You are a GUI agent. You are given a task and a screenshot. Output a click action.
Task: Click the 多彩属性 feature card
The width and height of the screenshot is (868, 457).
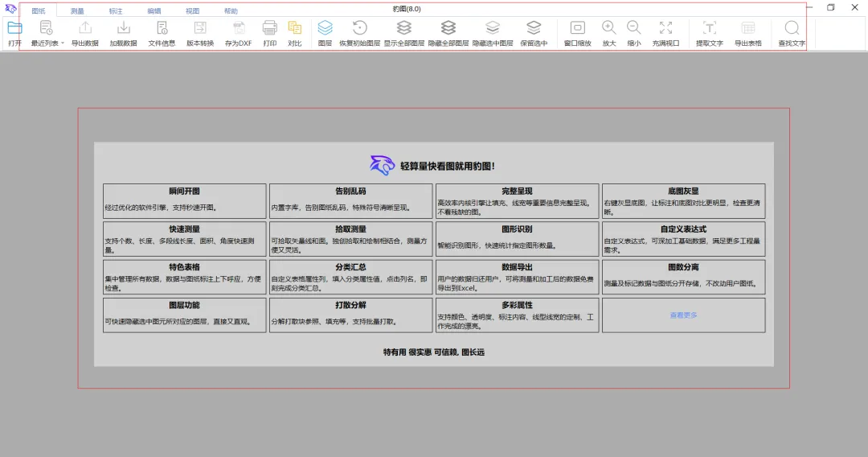(517, 315)
